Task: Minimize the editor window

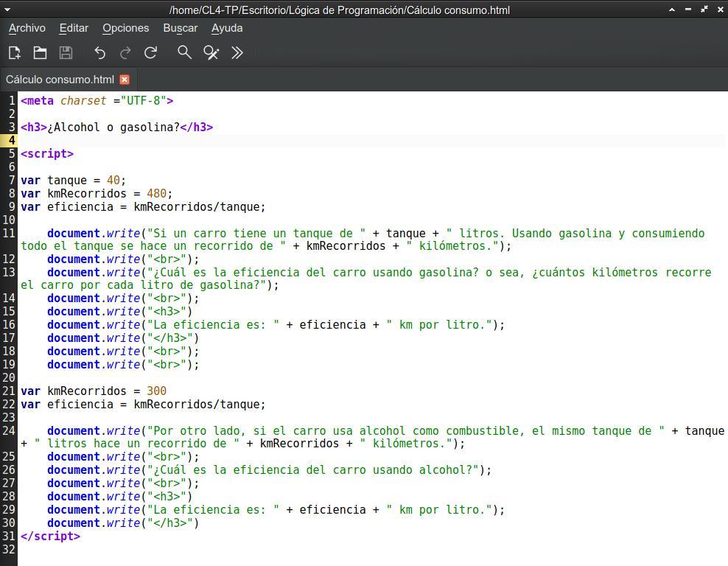Action: pyautogui.click(x=688, y=10)
